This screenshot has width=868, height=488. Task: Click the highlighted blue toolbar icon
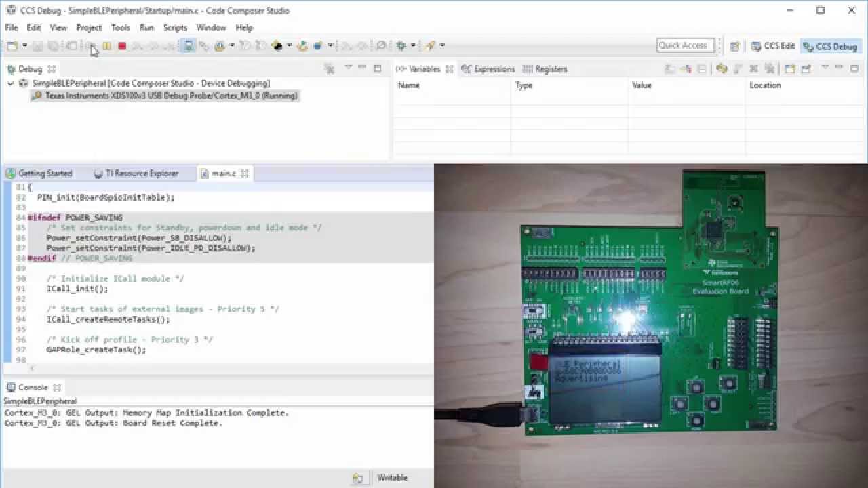189,45
